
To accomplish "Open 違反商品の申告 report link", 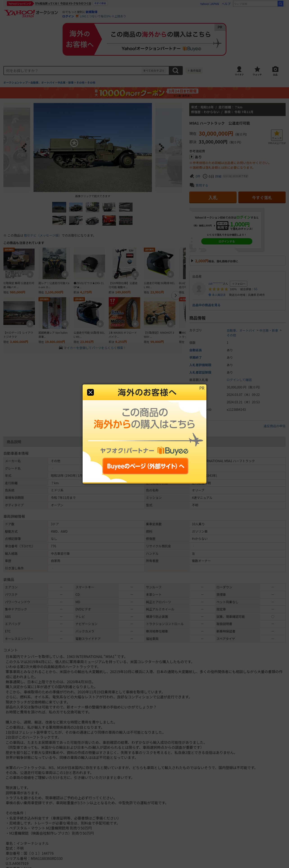I will [274, 426].
